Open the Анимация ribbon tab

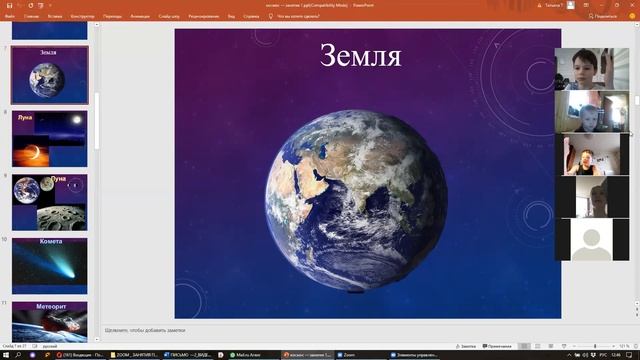140,16
